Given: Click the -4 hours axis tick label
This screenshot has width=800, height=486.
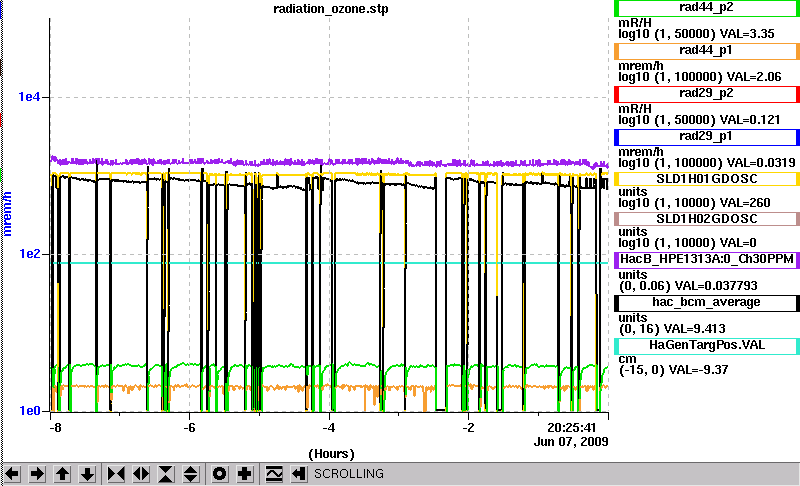Looking at the screenshot, I should click(x=329, y=427).
